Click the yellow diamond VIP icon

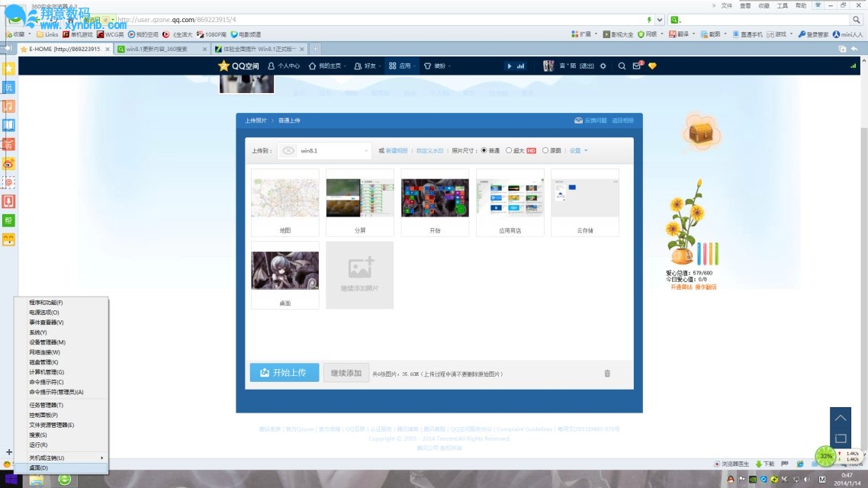[x=652, y=66]
